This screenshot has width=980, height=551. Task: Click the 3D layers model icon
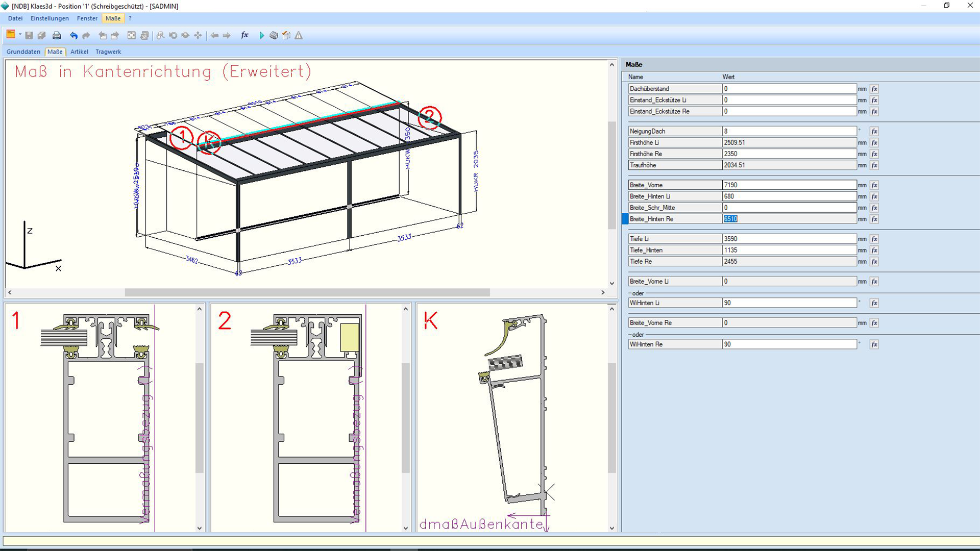pos(274,35)
